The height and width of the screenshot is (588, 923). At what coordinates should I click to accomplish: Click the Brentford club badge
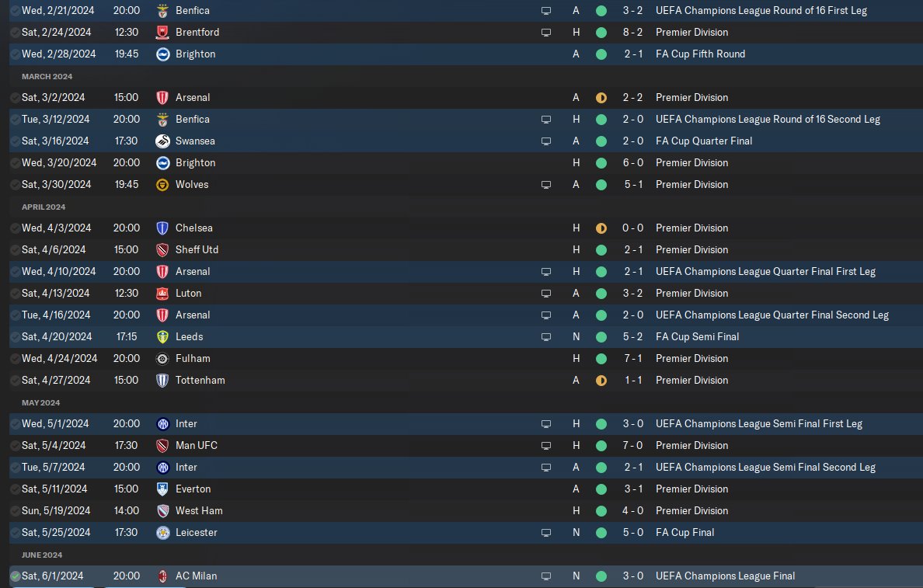point(162,33)
